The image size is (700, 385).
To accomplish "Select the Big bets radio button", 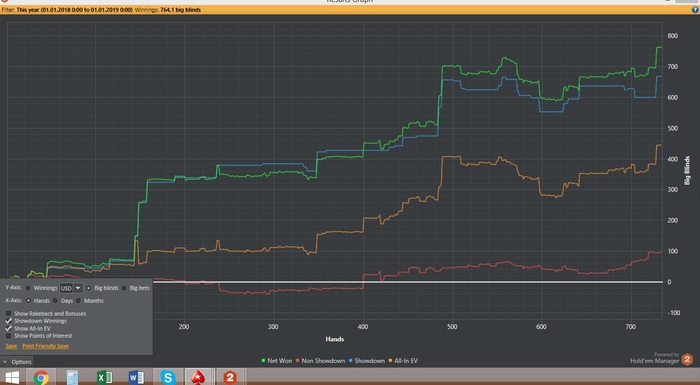I will point(124,288).
